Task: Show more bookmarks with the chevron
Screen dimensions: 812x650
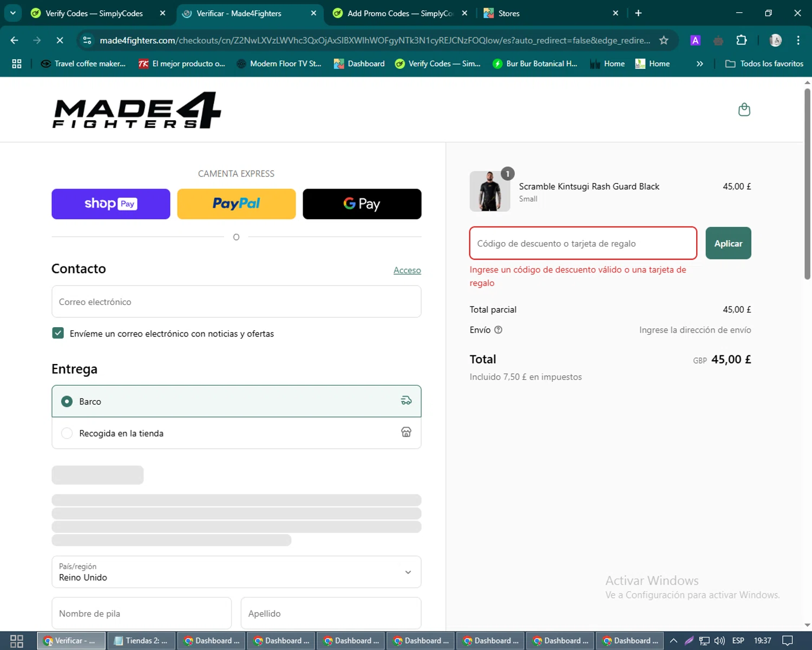Action: (x=699, y=64)
